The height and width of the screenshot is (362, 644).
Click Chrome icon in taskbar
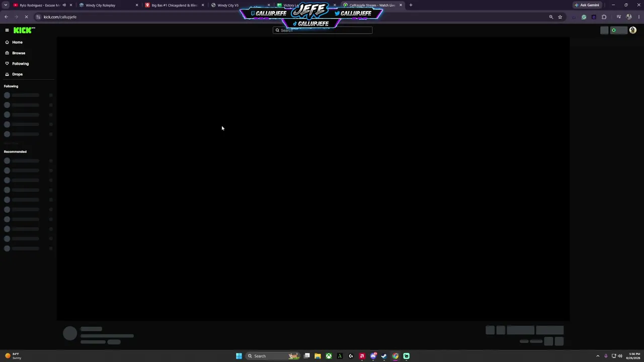[x=395, y=356]
